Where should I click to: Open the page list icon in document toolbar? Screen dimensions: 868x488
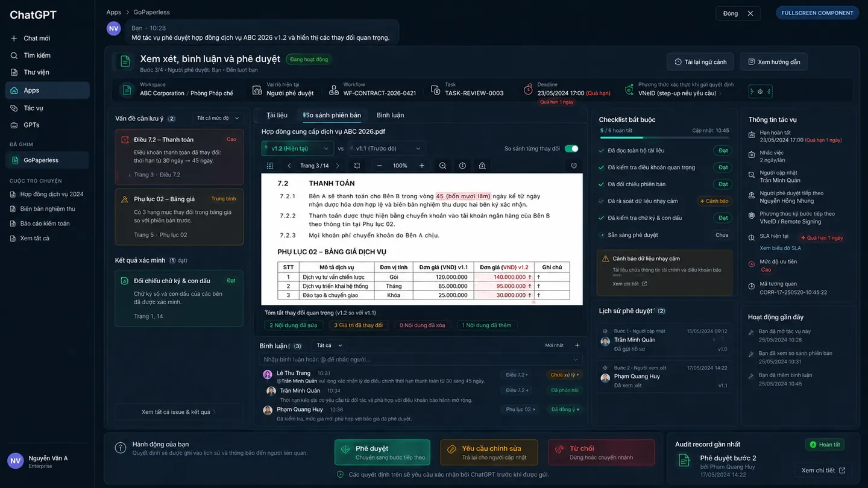pyautogui.click(x=270, y=166)
